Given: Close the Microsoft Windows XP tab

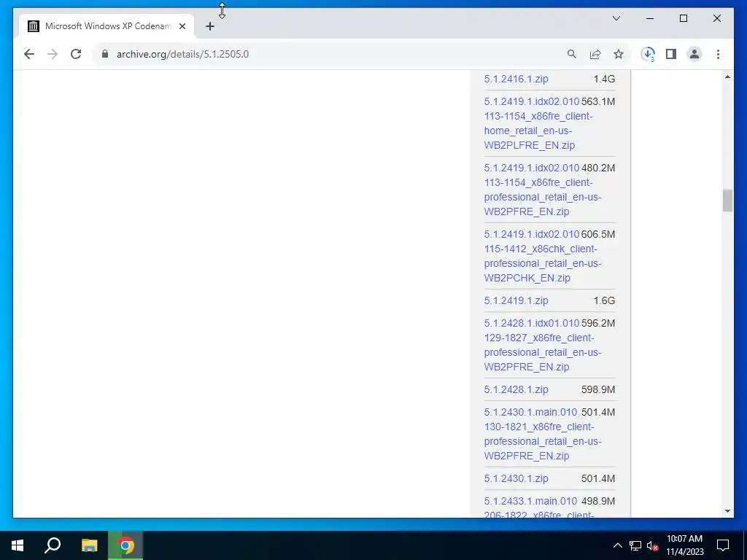Looking at the screenshot, I should (x=182, y=26).
